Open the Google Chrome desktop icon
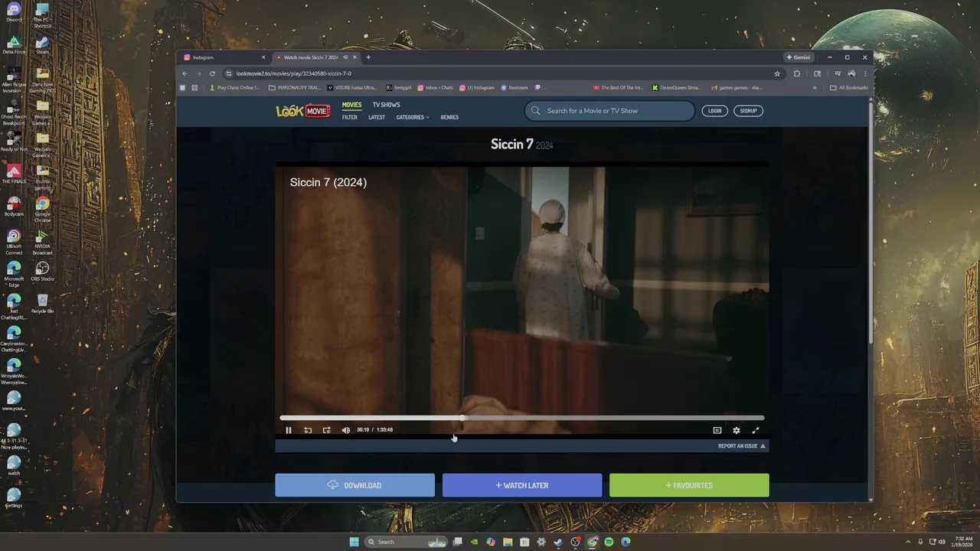Image resolution: width=980 pixels, height=551 pixels. (x=42, y=210)
